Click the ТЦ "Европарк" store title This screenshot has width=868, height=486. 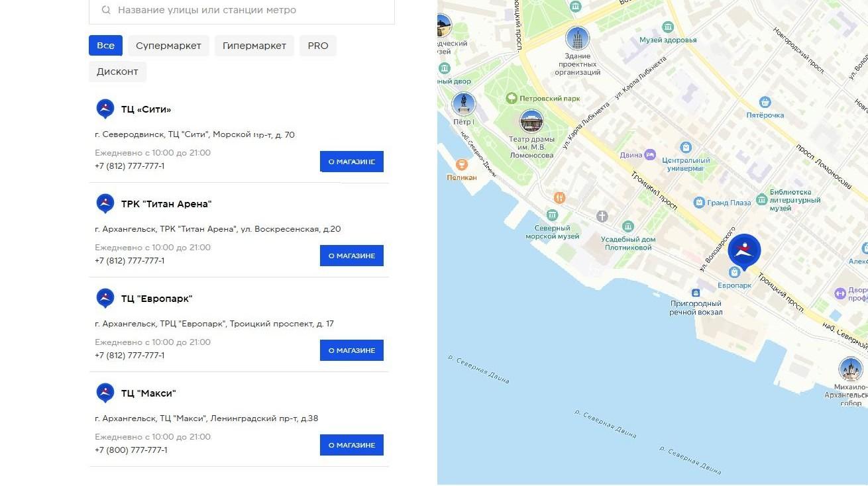(x=156, y=299)
